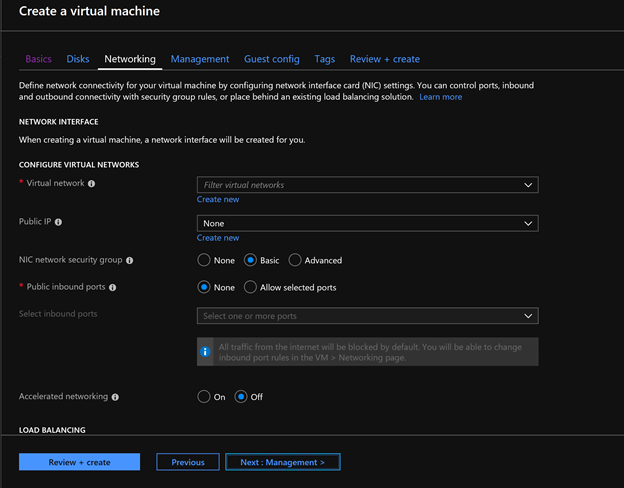Image resolution: width=624 pixels, height=488 pixels.
Task: Click the LOAD BALANCING section heading
Action: click(x=52, y=430)
